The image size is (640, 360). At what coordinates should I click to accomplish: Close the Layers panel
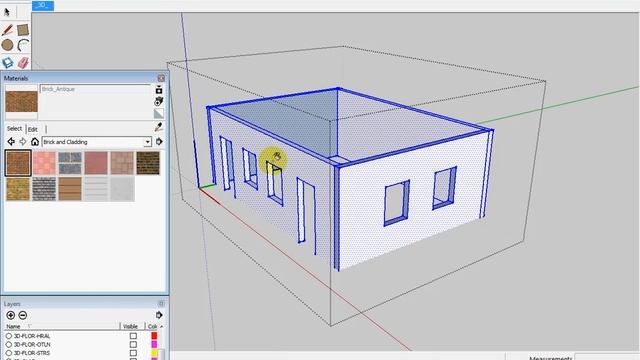pos(161,303)
